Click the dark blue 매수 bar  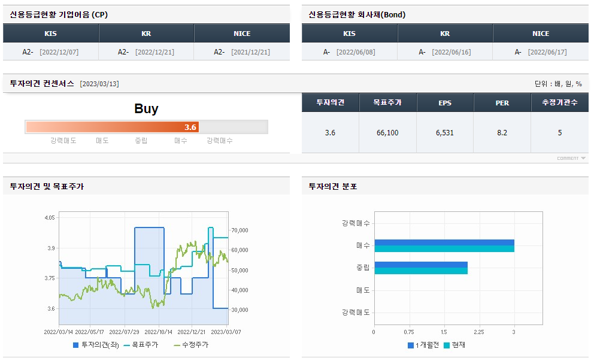pyautogui.click(x=444, y=242)
